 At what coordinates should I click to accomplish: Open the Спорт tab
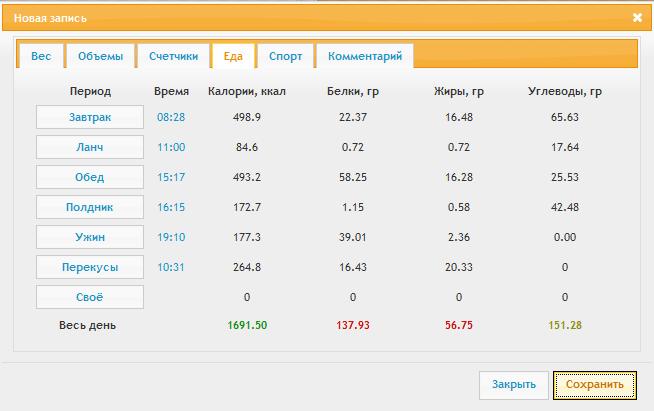[285, 56]
